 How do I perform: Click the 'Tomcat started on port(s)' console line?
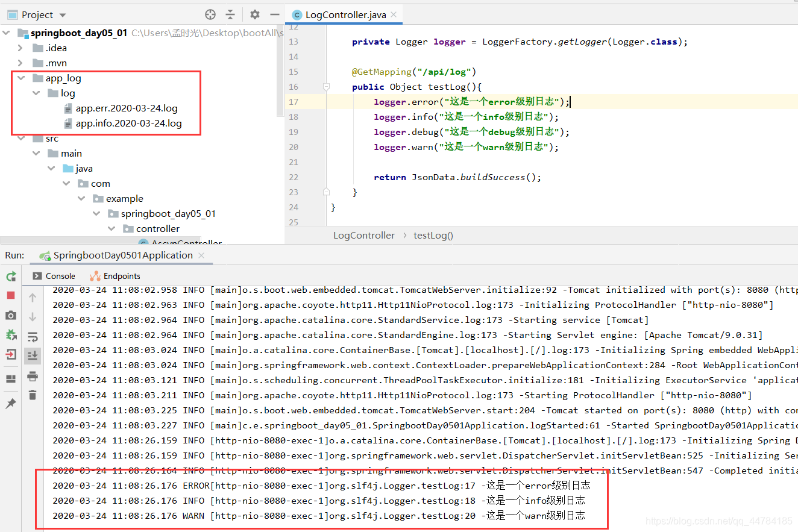tap(425, 410)
